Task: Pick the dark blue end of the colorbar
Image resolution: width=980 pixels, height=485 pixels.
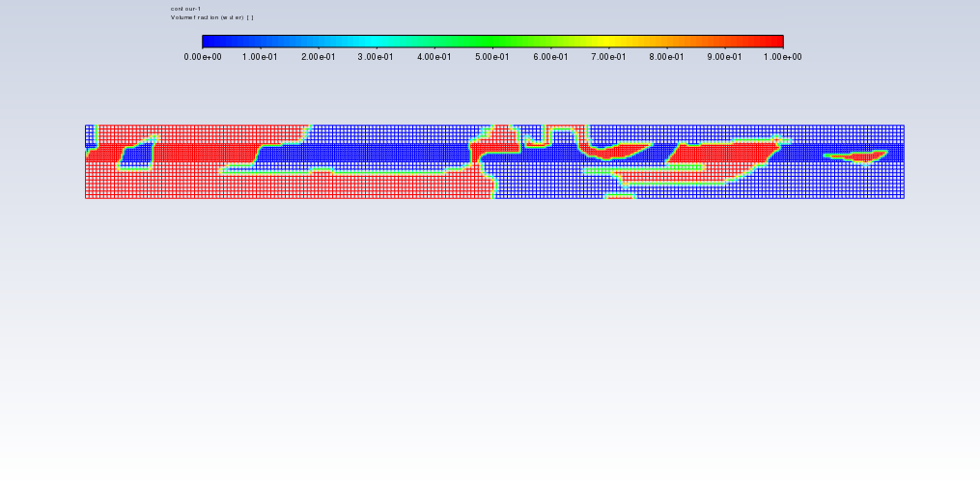Action: point(206,42)
